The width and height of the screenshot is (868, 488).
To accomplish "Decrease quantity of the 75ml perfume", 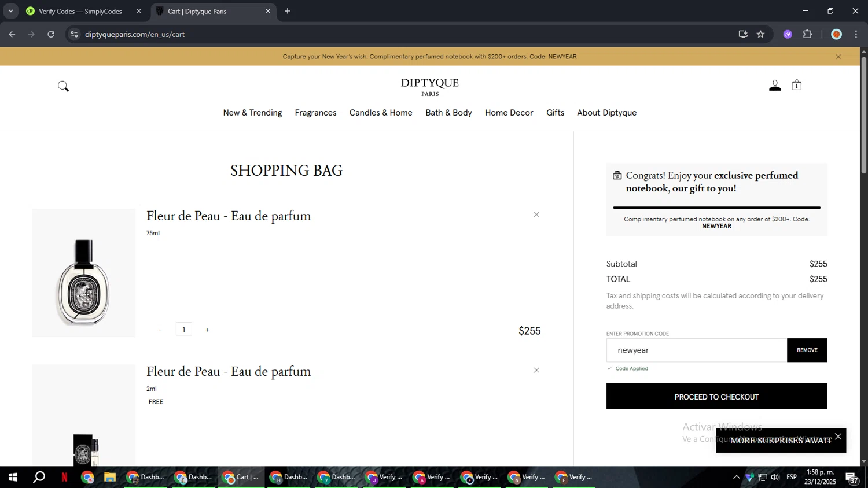I will point(160,330).
